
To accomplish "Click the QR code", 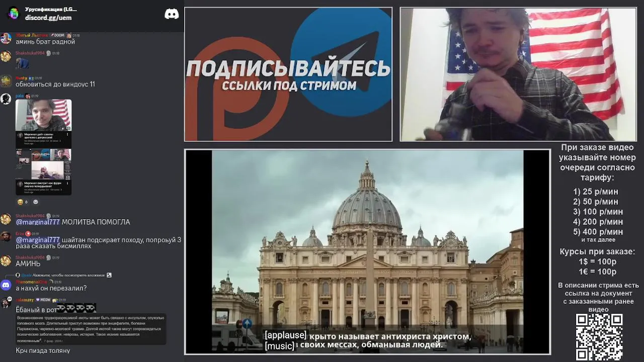I will (599, 337).
